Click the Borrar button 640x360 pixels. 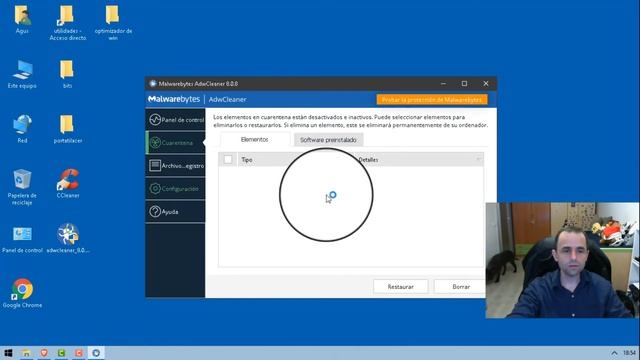(x=460, y=287)
